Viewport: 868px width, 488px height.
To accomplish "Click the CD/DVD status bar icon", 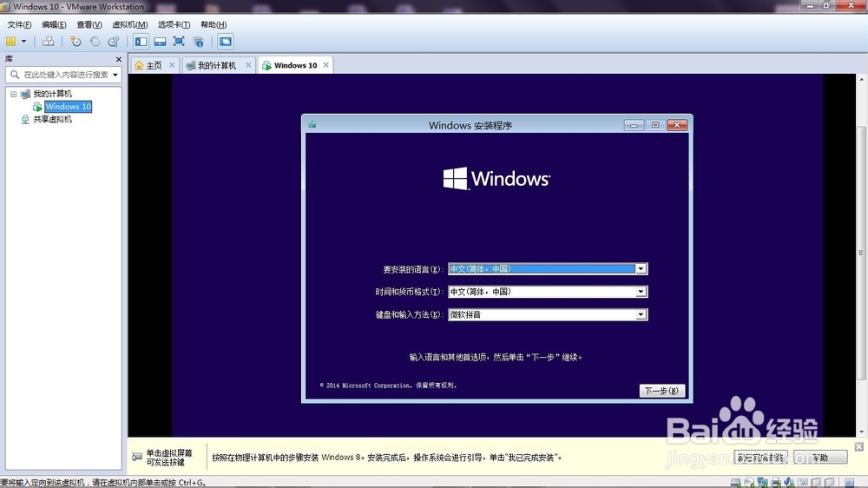I will [749, 483].
